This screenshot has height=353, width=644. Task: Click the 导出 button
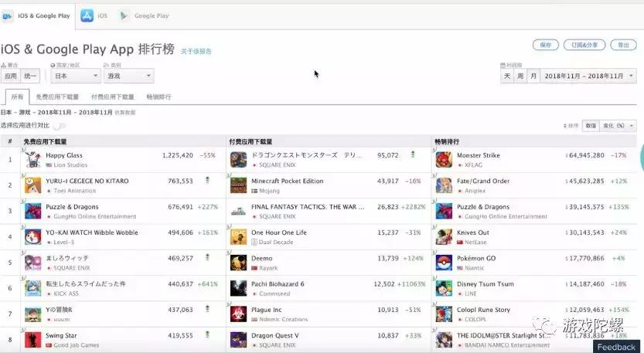tap(623, 45)
